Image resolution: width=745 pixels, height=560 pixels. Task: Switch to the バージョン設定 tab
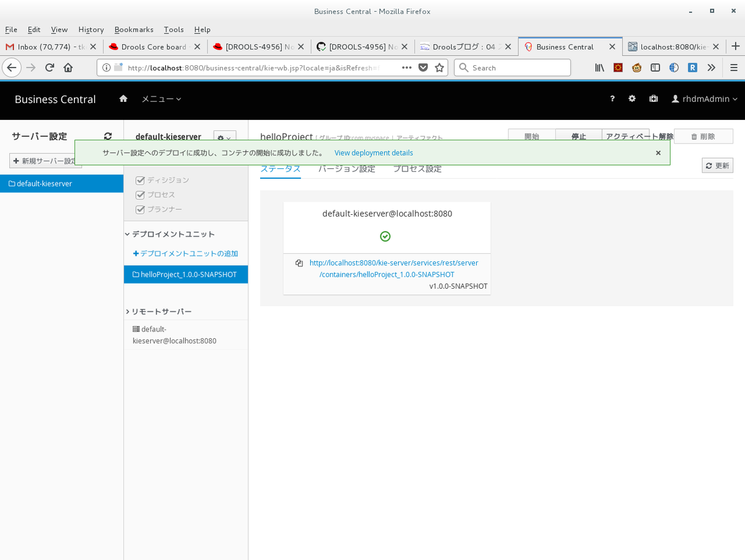point(347,169)
